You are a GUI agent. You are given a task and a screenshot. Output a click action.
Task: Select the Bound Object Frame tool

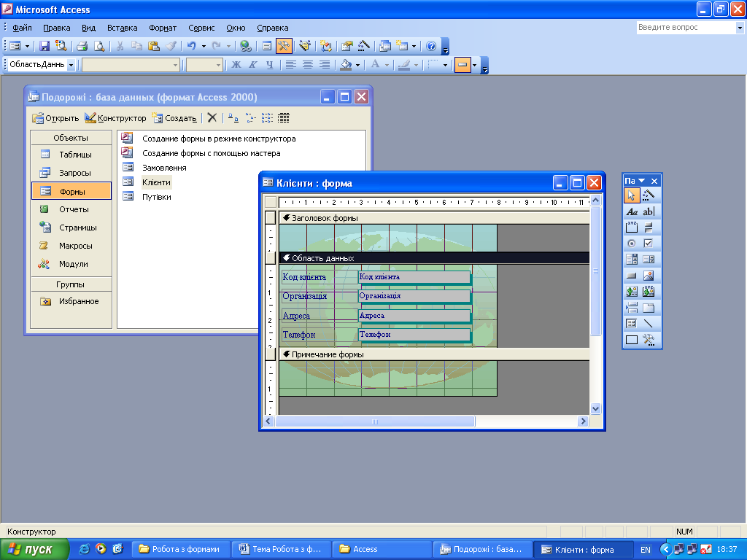tap(649, 292)
